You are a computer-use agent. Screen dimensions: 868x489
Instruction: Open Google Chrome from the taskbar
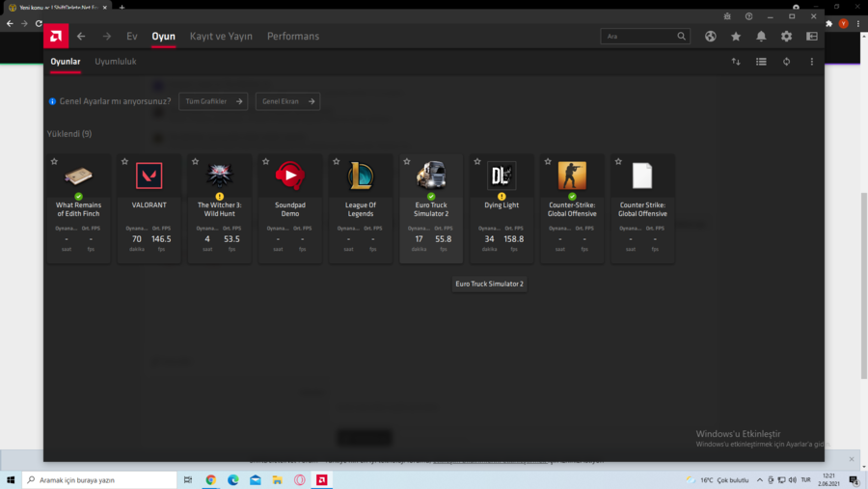(210, 479)
